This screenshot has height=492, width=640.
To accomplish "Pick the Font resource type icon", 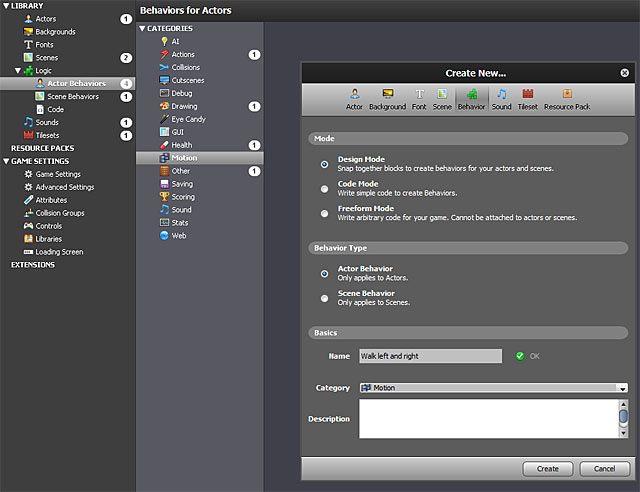I will (x=419, y=94).
